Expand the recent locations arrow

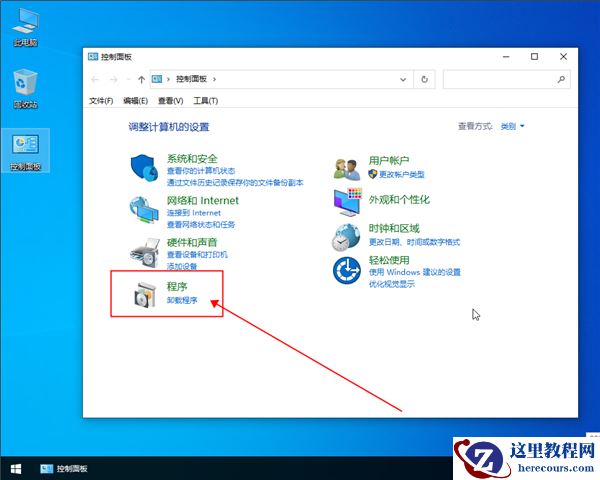[128, 79]
